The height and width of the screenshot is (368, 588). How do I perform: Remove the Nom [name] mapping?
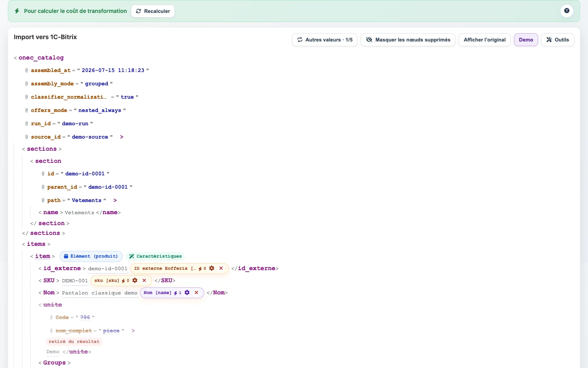pos(196,292)
